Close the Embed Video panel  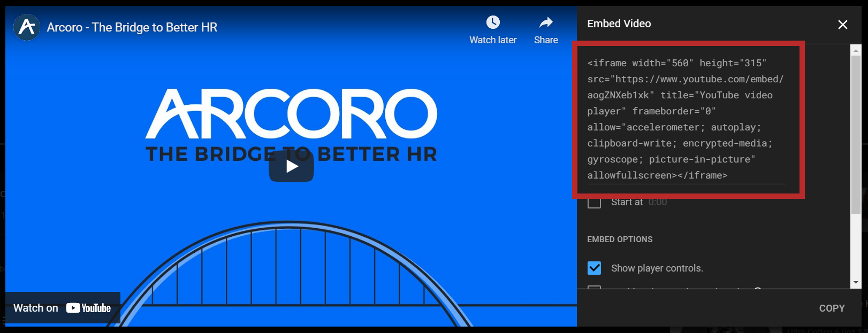(x=843, y=25)
